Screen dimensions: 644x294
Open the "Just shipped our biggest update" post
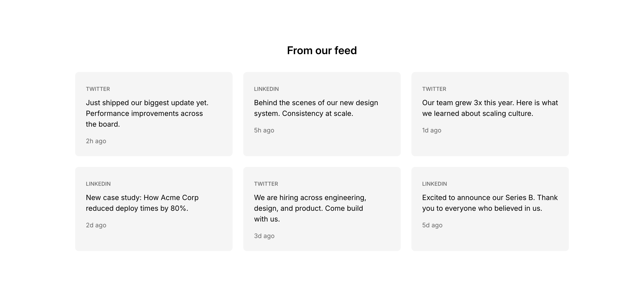147,113
